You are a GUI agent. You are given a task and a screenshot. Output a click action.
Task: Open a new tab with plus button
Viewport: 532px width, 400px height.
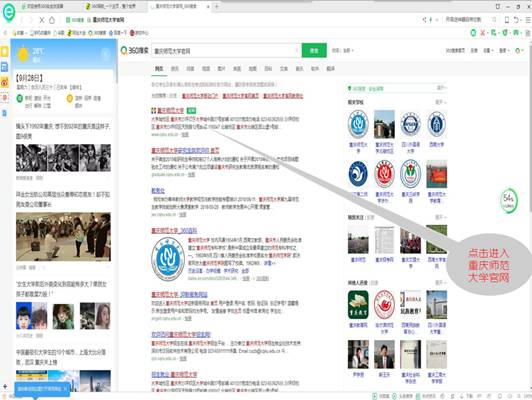click(x=216, y=6)
